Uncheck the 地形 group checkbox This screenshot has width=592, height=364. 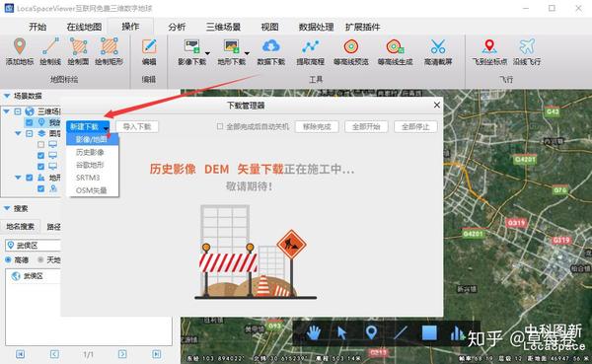pyautogui.click(x=29, y=178)
